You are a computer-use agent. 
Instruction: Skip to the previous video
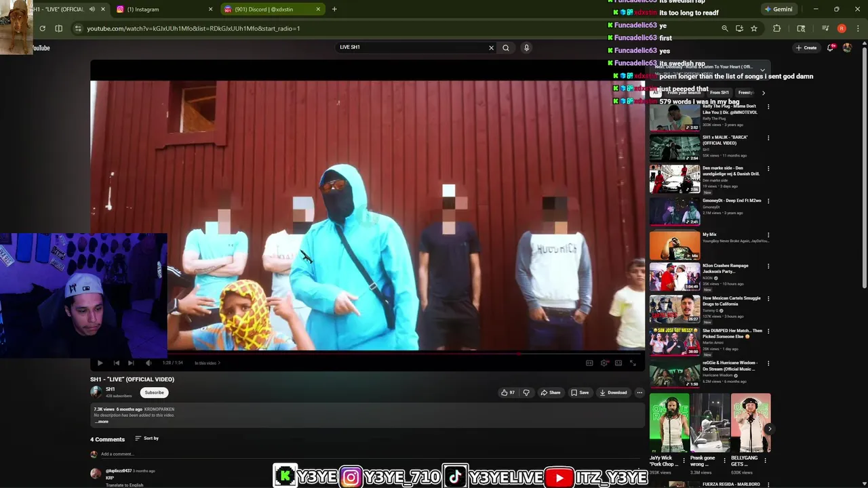coord(116,363)
